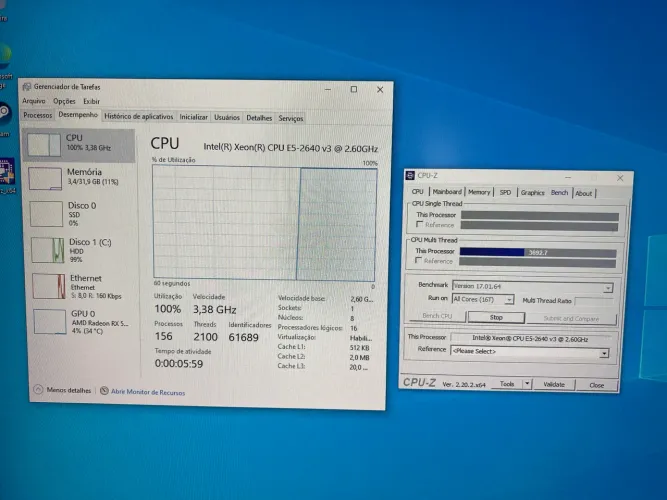This screenshot has height=500, width=667.
Task: Select the CPU thumbnail graph in sidebar
Action: click(x=44, y=144)
